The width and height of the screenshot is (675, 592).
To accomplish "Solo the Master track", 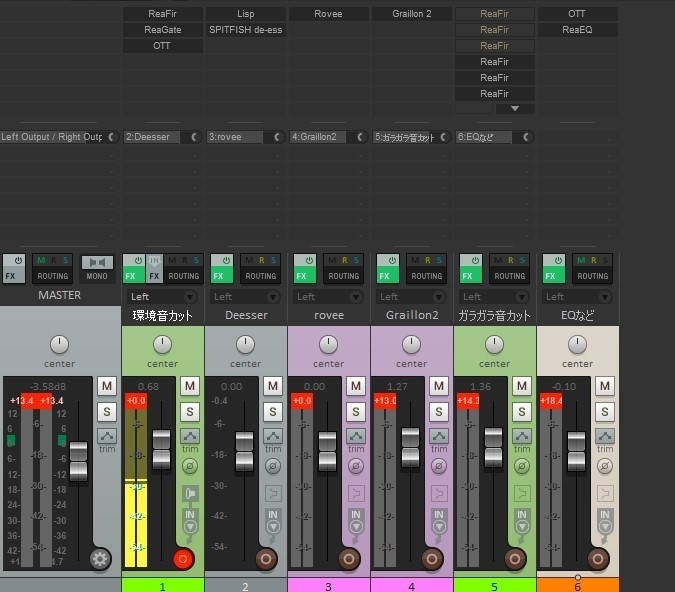I will (107, 412).
